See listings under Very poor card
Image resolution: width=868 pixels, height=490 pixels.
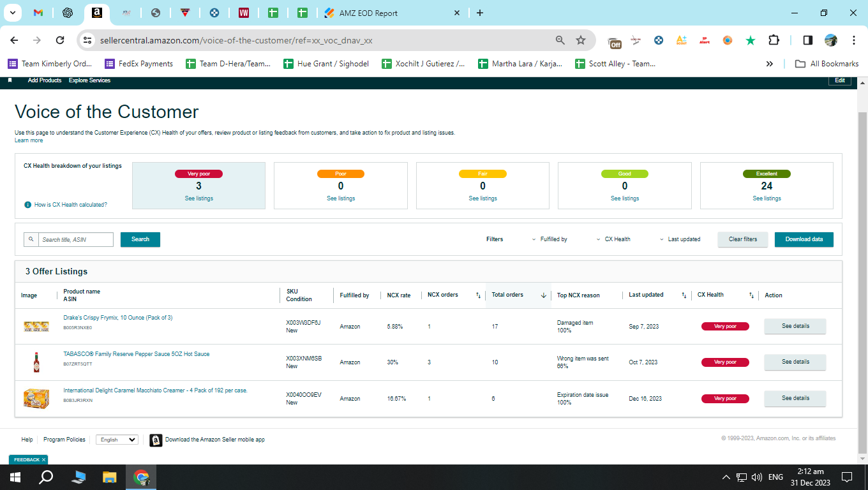pyautogui.click(x=198, y=198)
